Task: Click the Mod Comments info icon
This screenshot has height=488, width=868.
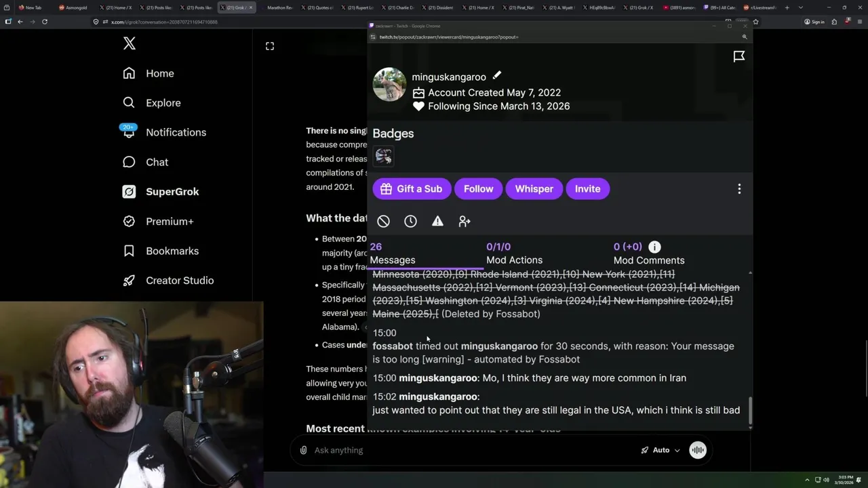Action: click(654, 247)
